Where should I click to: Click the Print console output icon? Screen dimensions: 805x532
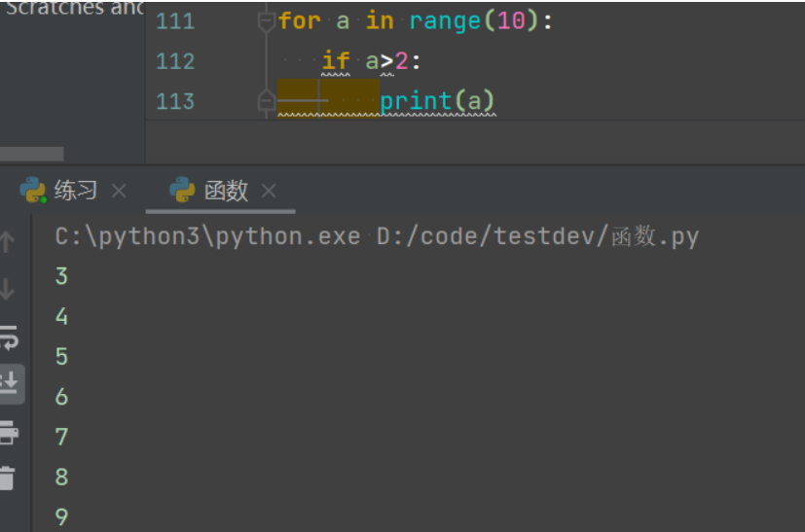click(9, 432)
